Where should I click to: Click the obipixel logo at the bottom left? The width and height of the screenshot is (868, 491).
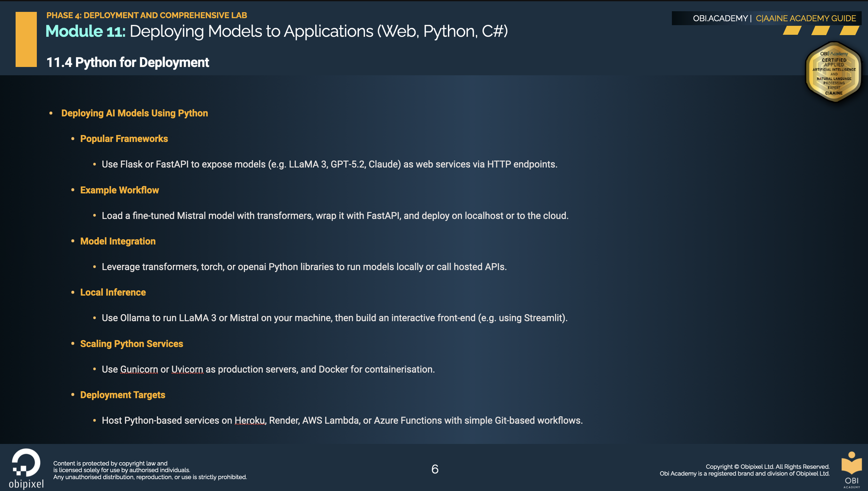pyautogui.click(x=26, y=467)
